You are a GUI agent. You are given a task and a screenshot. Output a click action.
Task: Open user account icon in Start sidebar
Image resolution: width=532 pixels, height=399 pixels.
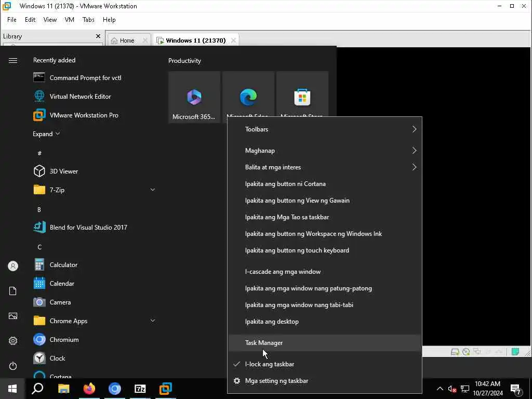point(13,266)
